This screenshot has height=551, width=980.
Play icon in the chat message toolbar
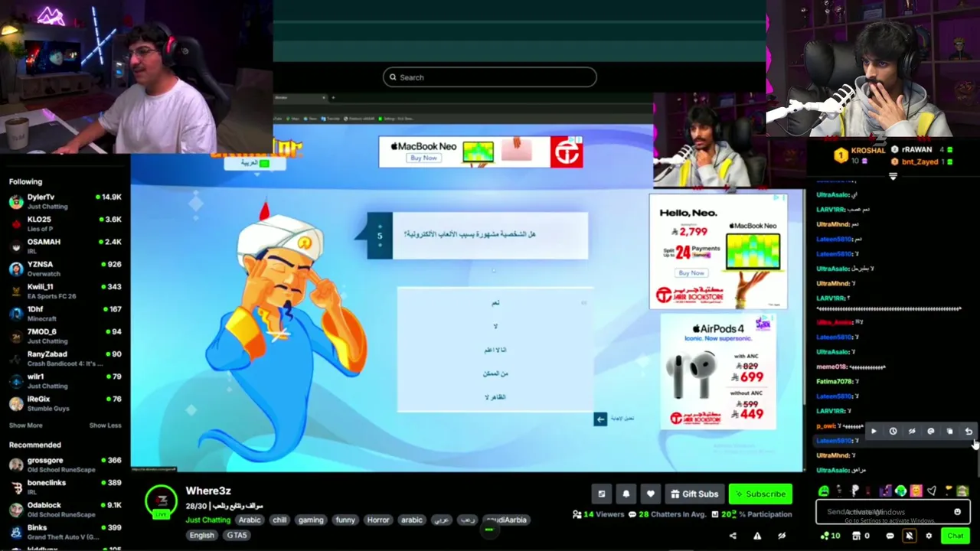[x=874, y=432]
